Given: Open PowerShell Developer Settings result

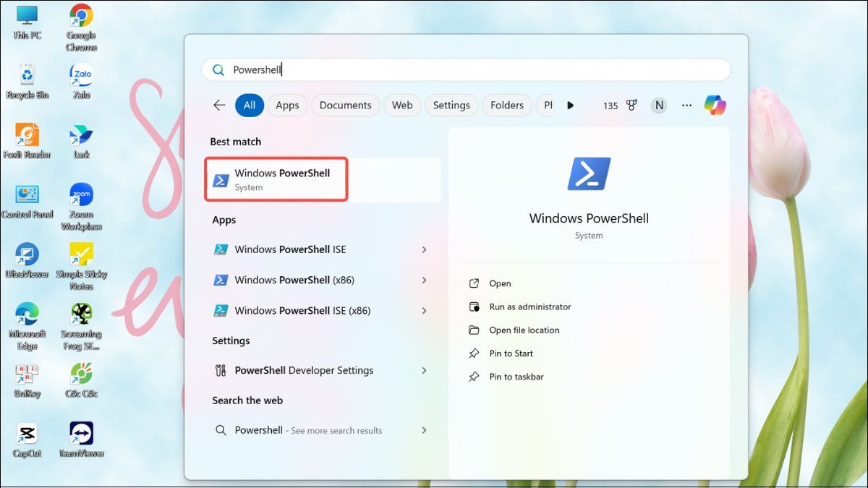Looking at the screenshot, I should tap(323, 370).
